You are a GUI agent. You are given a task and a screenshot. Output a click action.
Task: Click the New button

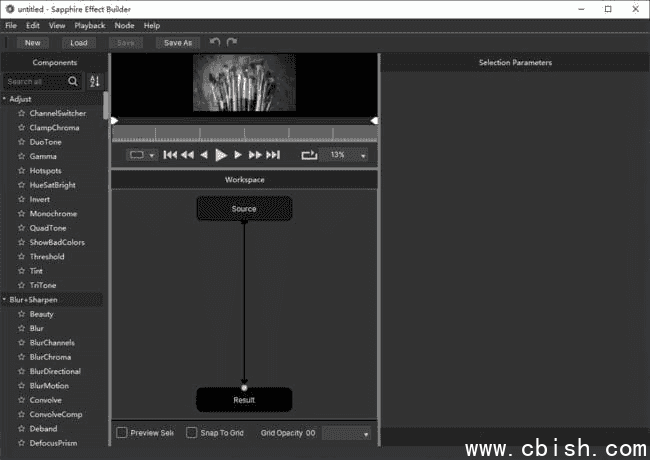pyautogui.click(x=32, y=43)
